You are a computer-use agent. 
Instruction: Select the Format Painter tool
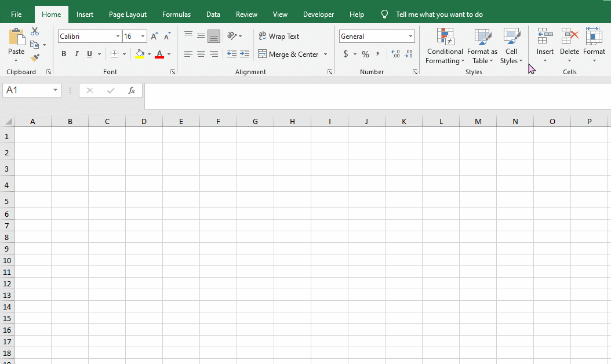point(35,57)
